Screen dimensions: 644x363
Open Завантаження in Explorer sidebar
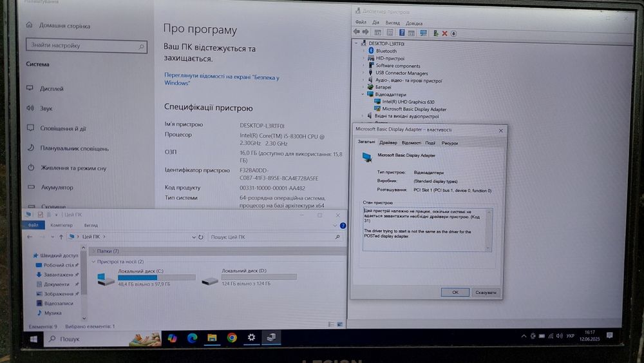[58, 275]
